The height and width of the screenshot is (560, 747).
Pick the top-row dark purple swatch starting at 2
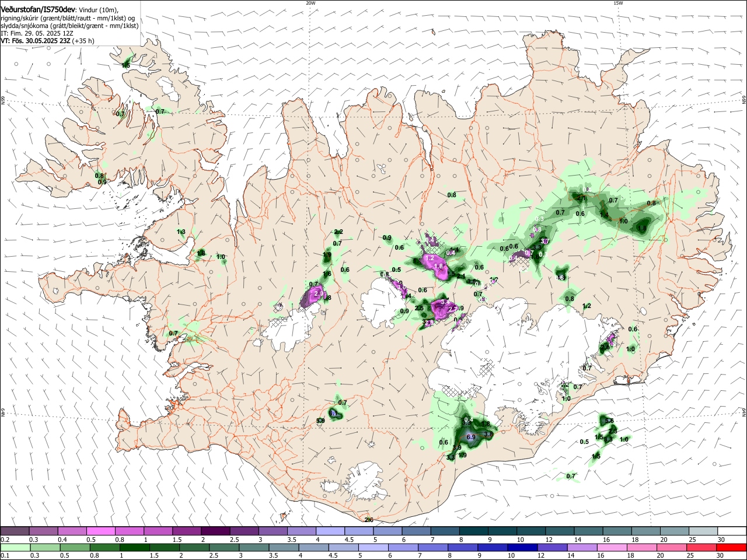(215, 531)
